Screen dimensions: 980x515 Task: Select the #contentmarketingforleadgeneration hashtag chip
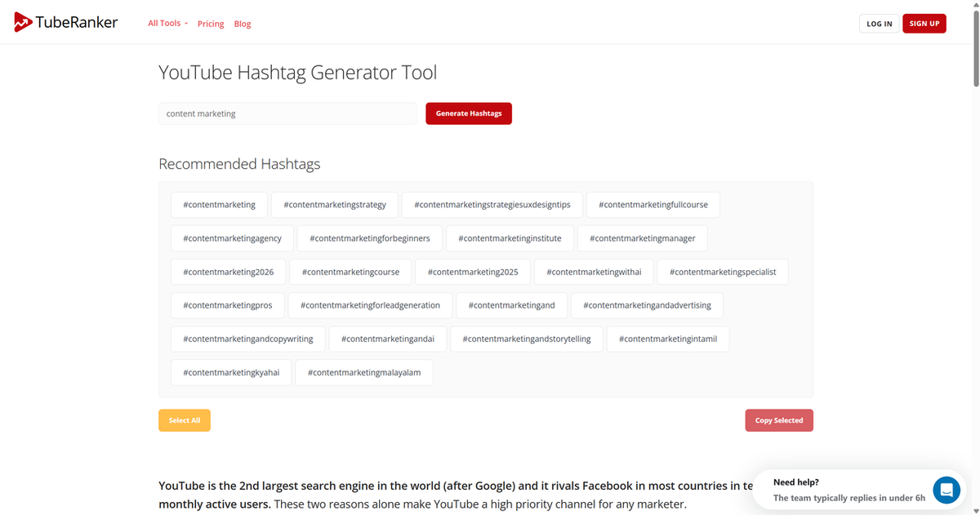(x=371, y=305)
